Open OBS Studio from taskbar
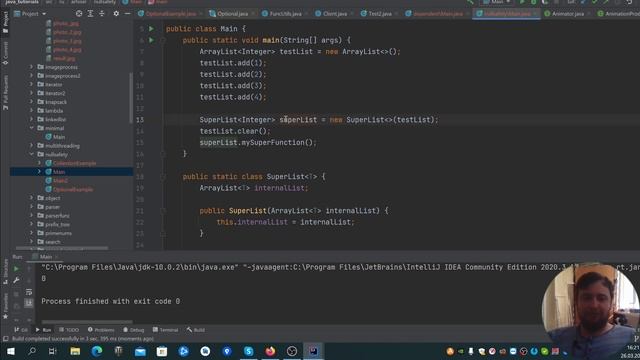 (x=292, y=351)
